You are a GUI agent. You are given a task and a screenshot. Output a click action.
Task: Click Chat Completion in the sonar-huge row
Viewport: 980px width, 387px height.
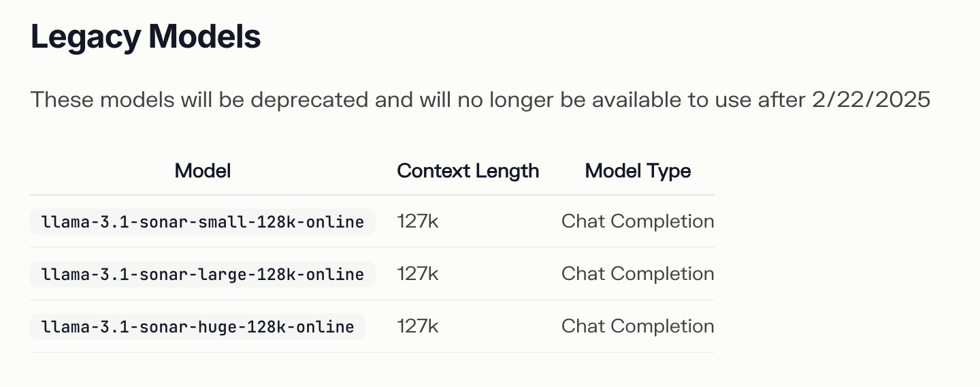(638, 326)
